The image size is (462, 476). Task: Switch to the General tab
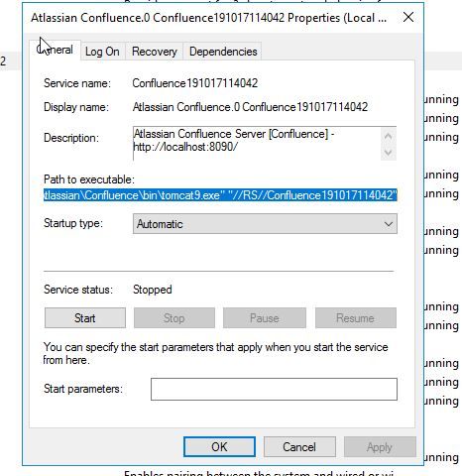pyautogui.click(x=55, y=50)
